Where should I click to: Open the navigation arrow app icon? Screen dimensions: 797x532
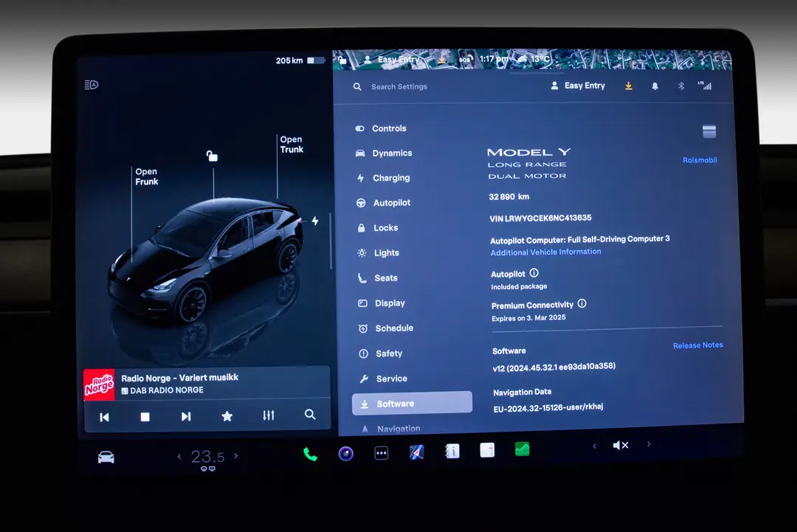coord(417,452)
